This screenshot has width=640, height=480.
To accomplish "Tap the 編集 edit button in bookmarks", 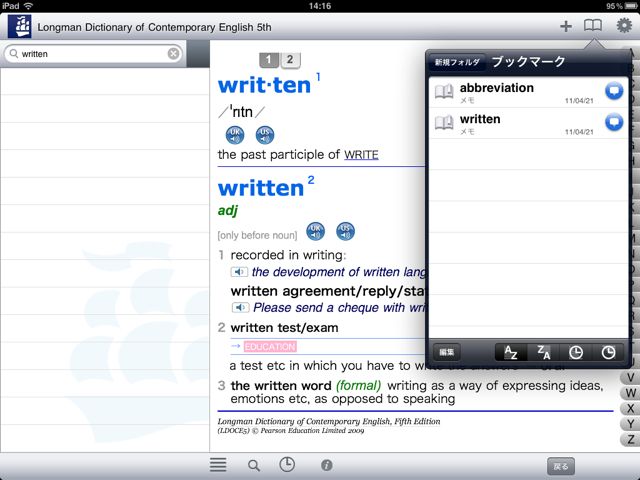I will 447,352.
